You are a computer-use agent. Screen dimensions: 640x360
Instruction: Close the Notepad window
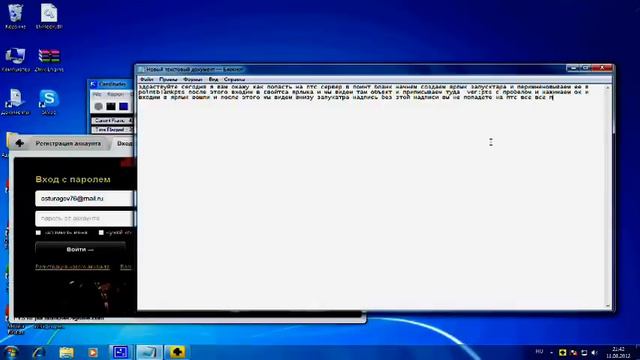[602, 68]
